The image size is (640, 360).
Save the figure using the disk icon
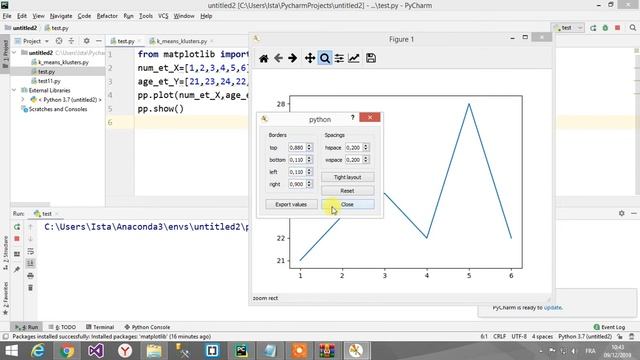click(x=371, y=58)
